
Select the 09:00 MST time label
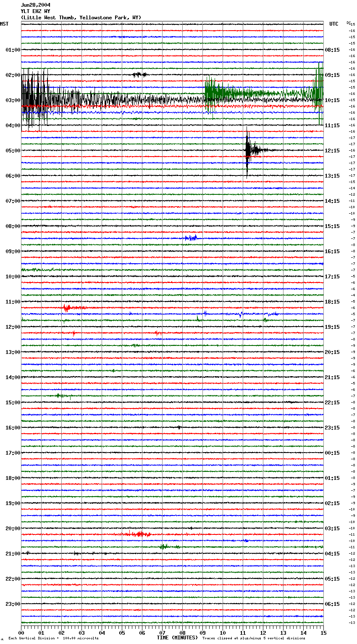tap(13, 251)
